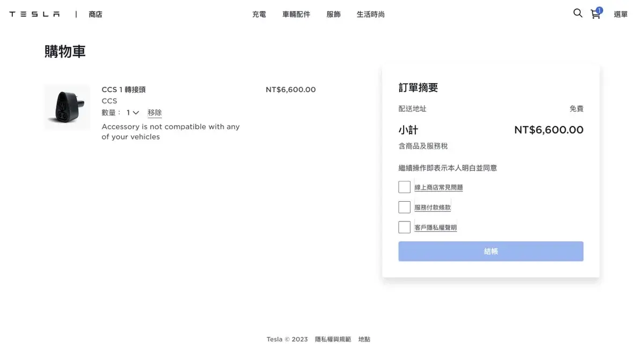Click the compatibility warning 'Accessory is not compatible'
The image size is (644, 362).
[x=171, y=132]
